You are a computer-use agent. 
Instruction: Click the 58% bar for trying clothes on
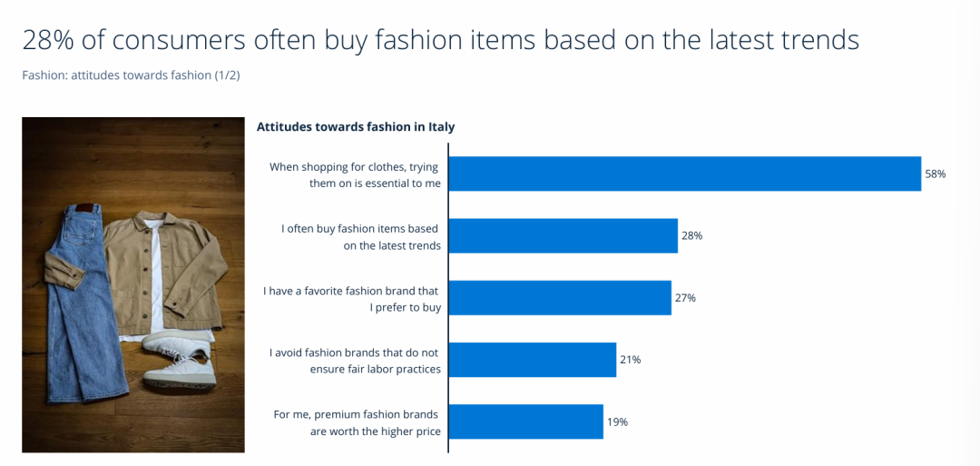pos(685,174)
